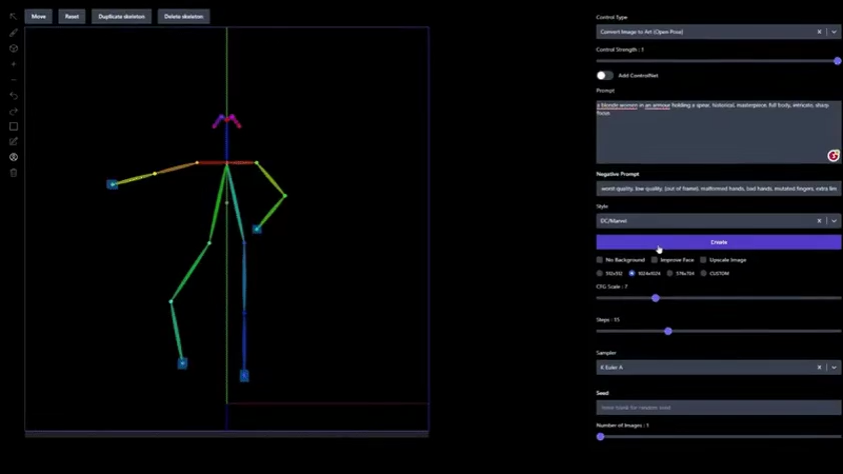Click the Control Strength slider handle

[837, 61]
